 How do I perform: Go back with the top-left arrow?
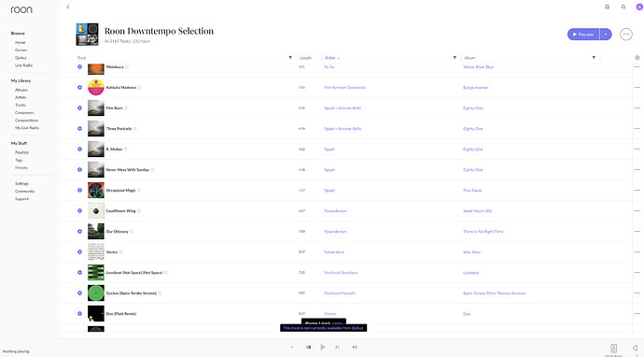coord(68,7)
